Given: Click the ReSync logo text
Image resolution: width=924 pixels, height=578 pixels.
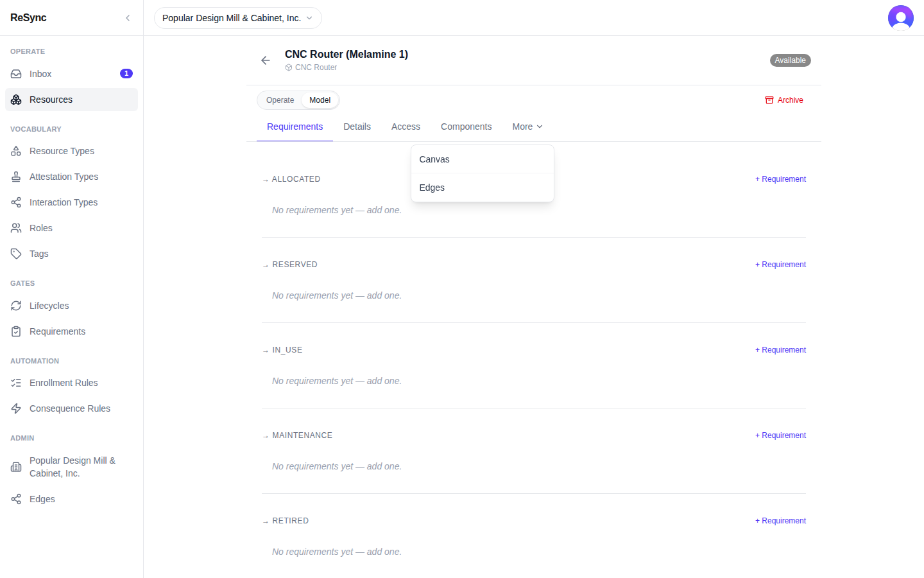Looking at the screenshot, I should [x=28, y=18].
